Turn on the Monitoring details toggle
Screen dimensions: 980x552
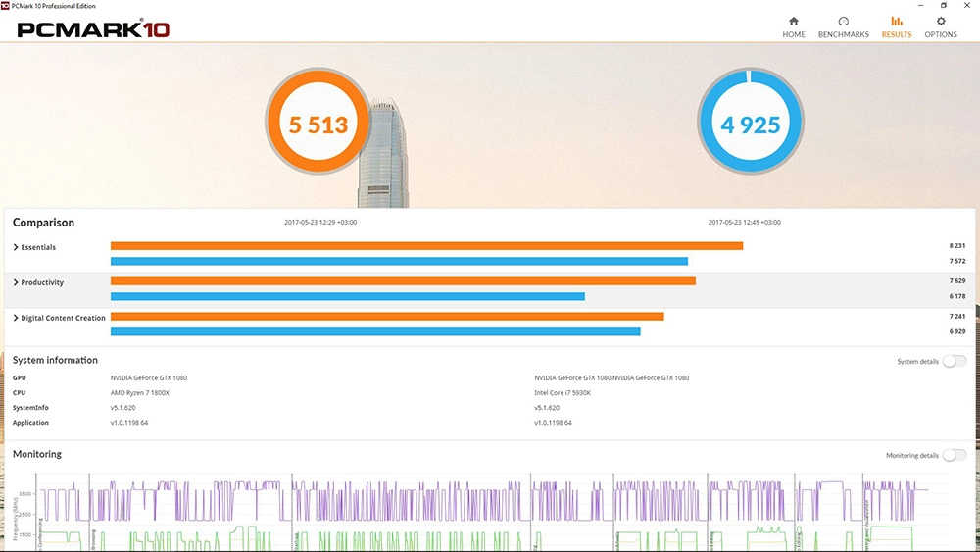[954, 456]
